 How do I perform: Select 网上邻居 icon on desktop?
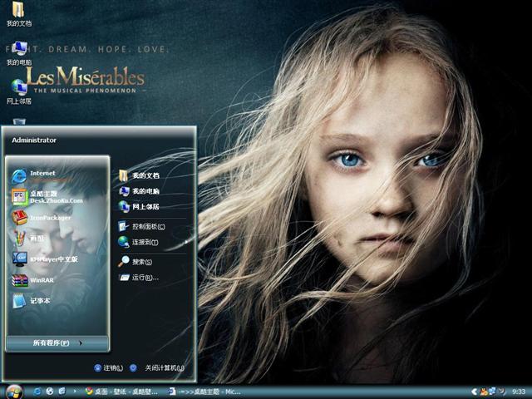[x=19, y=91]
